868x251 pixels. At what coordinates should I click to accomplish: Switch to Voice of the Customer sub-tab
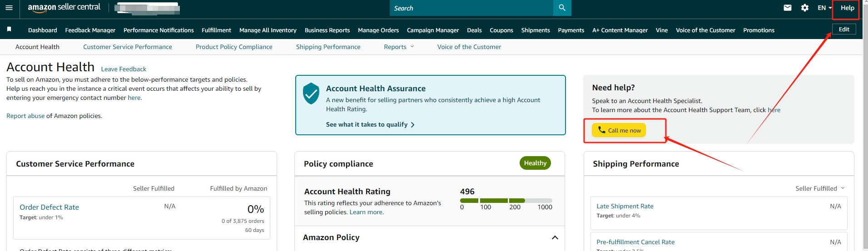(x=469, y=47)
